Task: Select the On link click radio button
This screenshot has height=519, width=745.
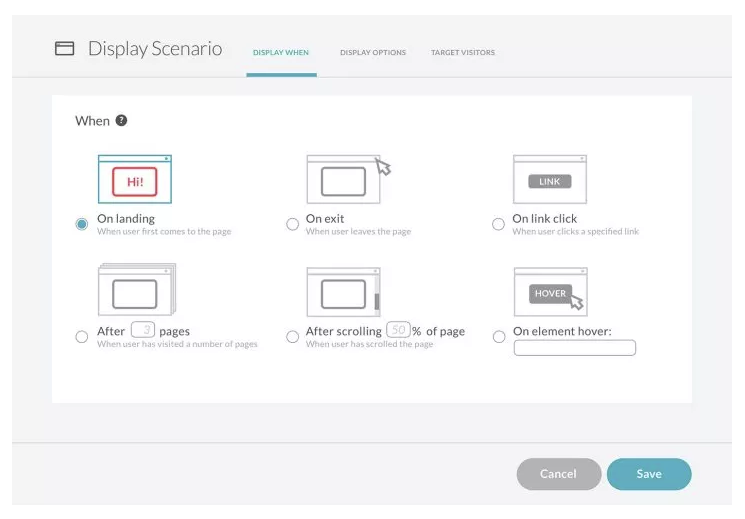Action: tap(498, 224)
